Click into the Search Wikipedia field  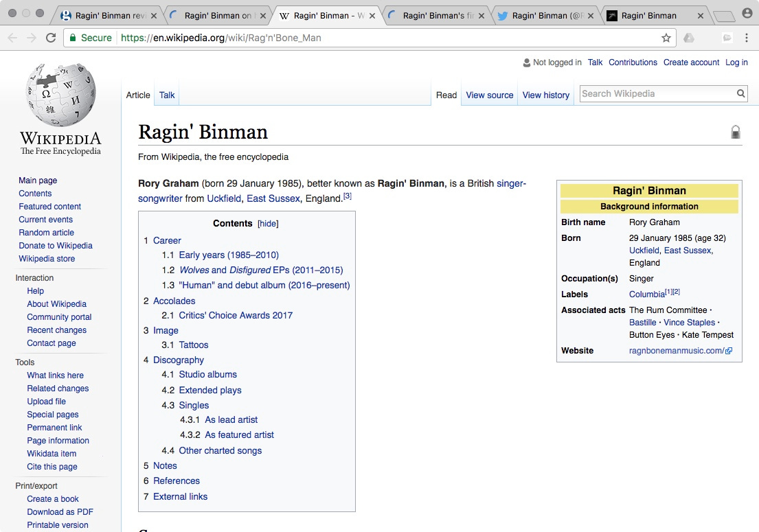pos(657,93)
